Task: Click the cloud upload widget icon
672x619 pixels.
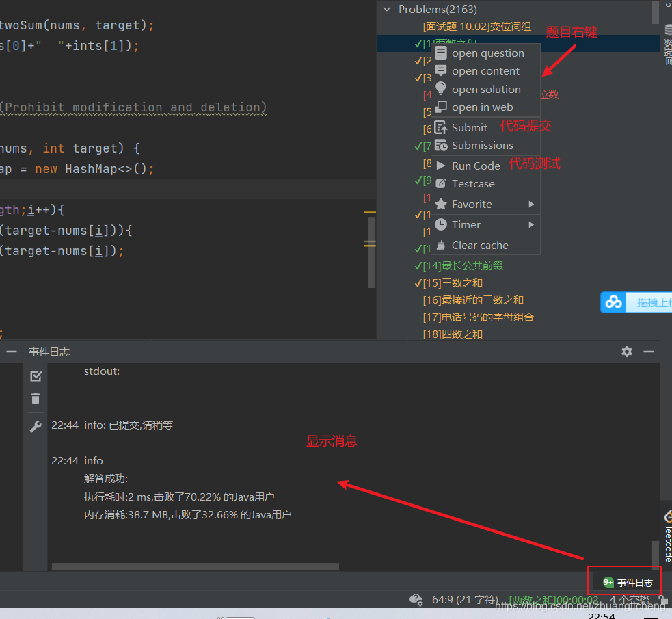Action: (x=613, y=302)
